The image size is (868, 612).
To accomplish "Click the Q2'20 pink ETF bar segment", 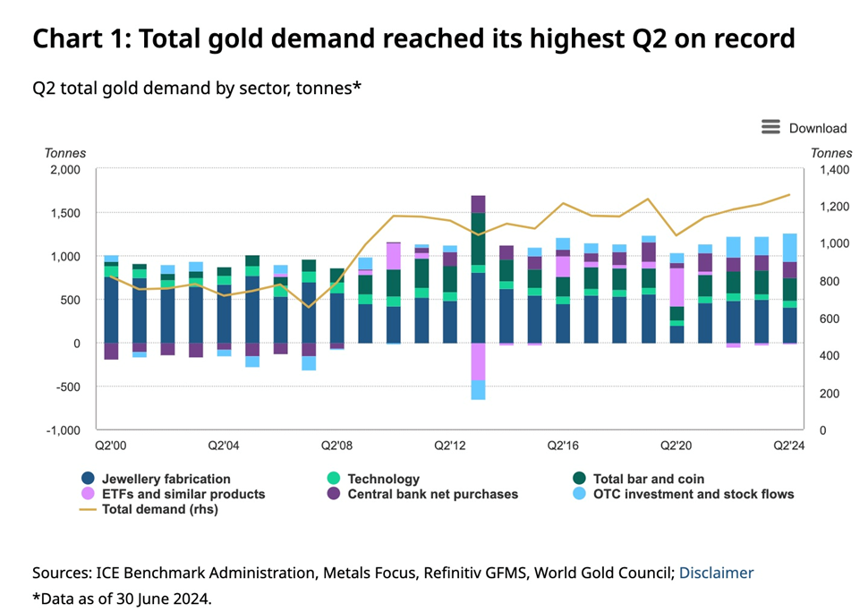I will (x=677, y=286).
